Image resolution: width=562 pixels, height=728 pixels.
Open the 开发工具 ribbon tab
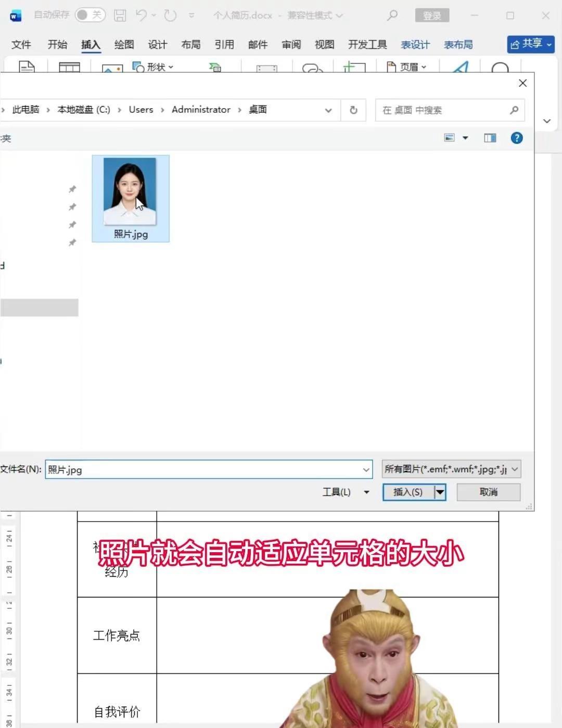367,45
